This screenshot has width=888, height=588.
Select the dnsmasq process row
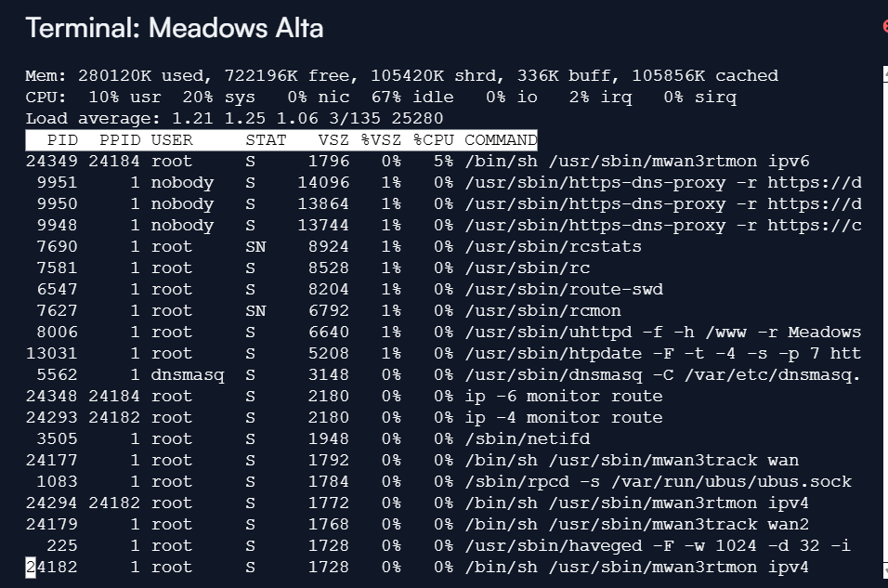pos(443,375)
